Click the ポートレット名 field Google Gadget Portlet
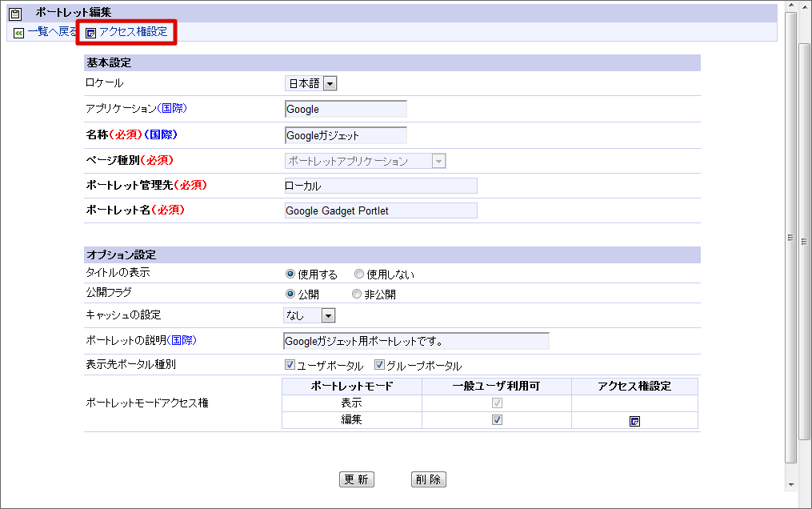 coord(381,210)
